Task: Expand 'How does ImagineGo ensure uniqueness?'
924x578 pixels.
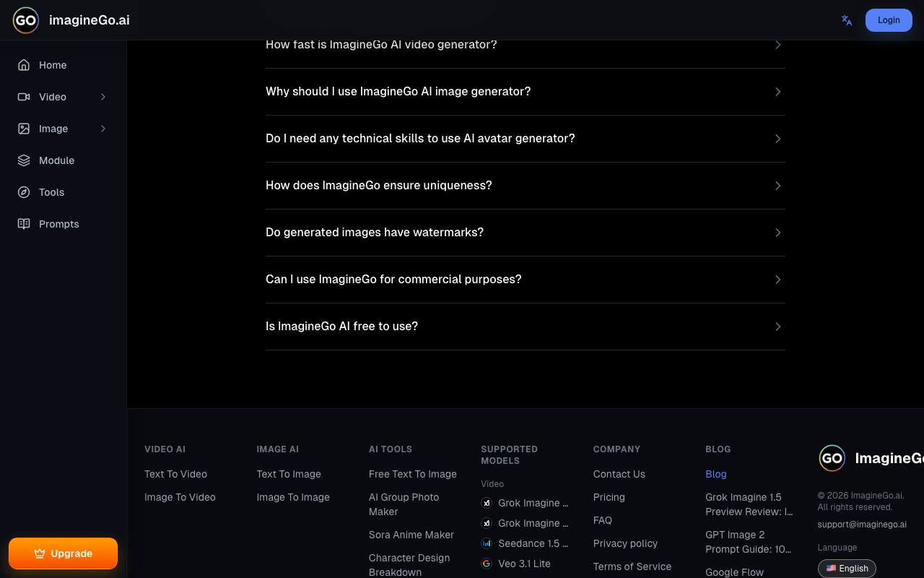Action: coord(526,186)
